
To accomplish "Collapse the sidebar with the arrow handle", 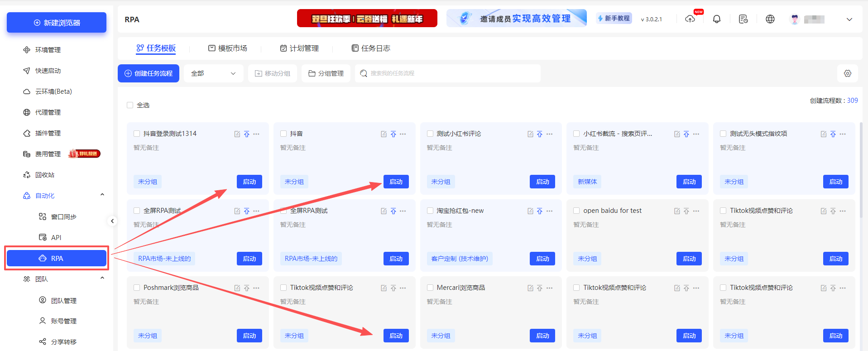I will tap(112, 221).
